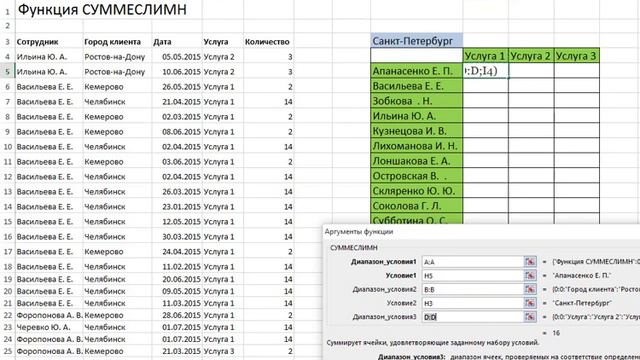Select the Лоншакова Е. А. cell
The height and width of the screenshot is (360, 640).
(x=416, y=161)
